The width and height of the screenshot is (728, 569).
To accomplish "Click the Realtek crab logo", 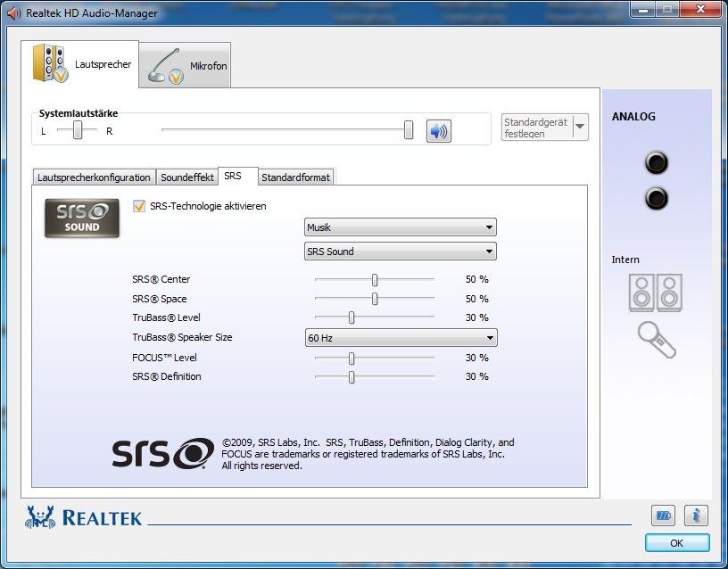I will [39, 517].
